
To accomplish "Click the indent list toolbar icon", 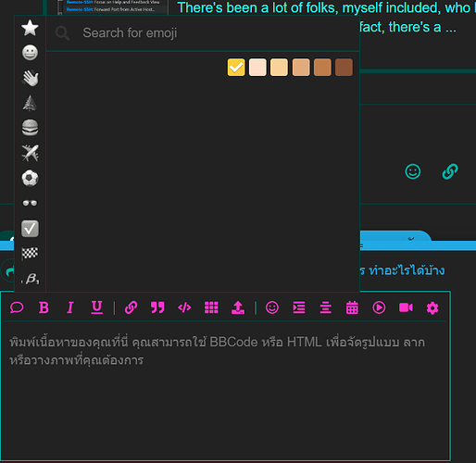I will (299, 307).
